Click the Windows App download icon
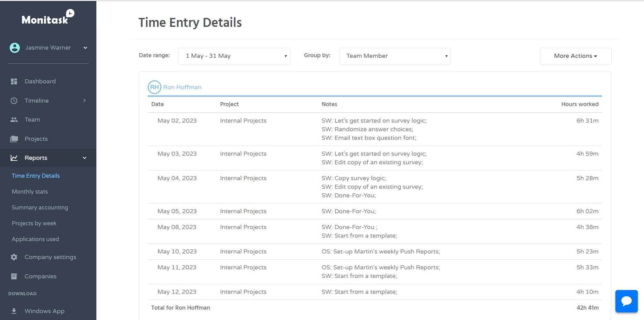Viewport: 644px width, 320px height. coord(14,311)
